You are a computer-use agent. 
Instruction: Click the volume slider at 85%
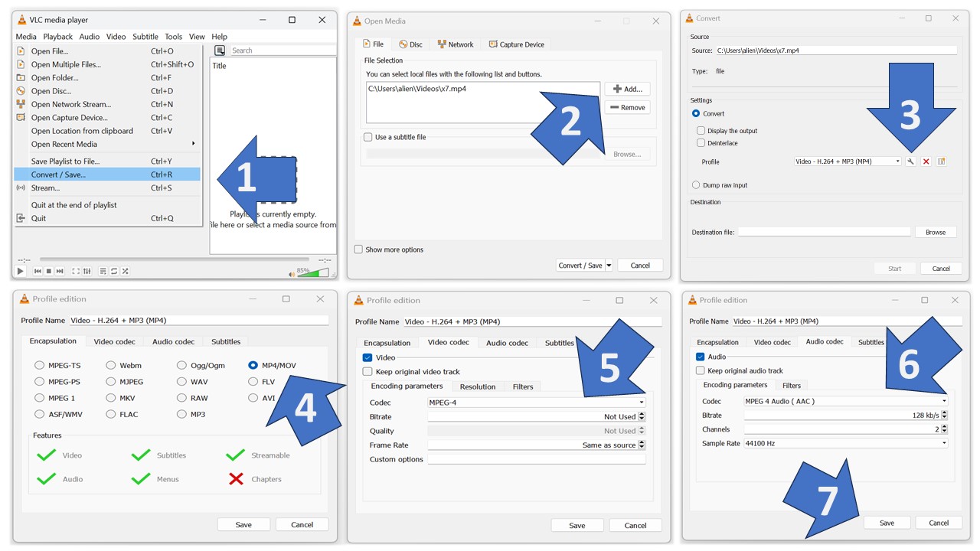[x=314, y=273]
